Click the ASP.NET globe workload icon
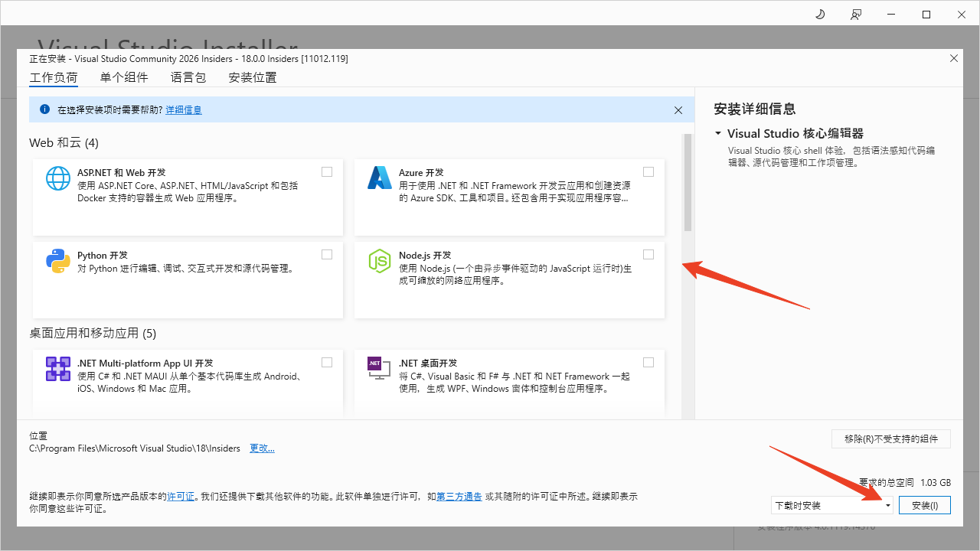This screenshot has width=980, height=551. [x=58, y=178]
